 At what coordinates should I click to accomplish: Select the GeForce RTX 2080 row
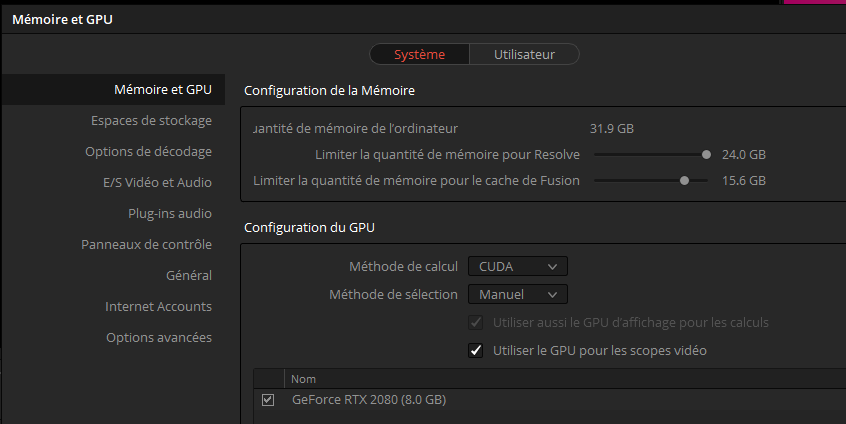click(x=368, y=400)
